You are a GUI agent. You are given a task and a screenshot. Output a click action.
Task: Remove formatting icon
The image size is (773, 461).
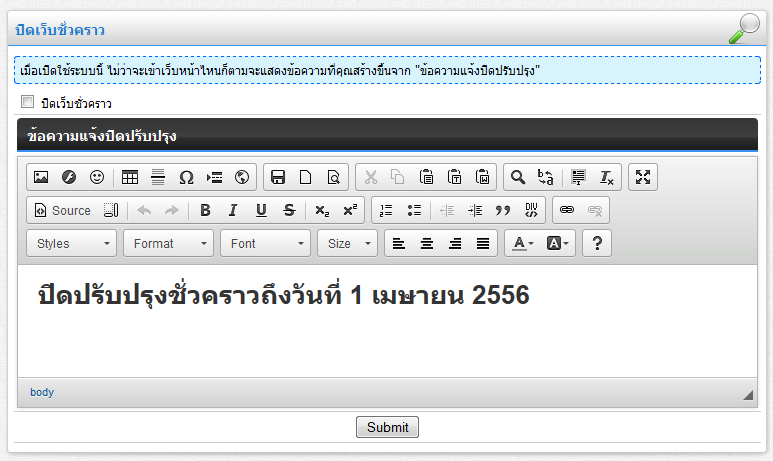tap(606, 177)
